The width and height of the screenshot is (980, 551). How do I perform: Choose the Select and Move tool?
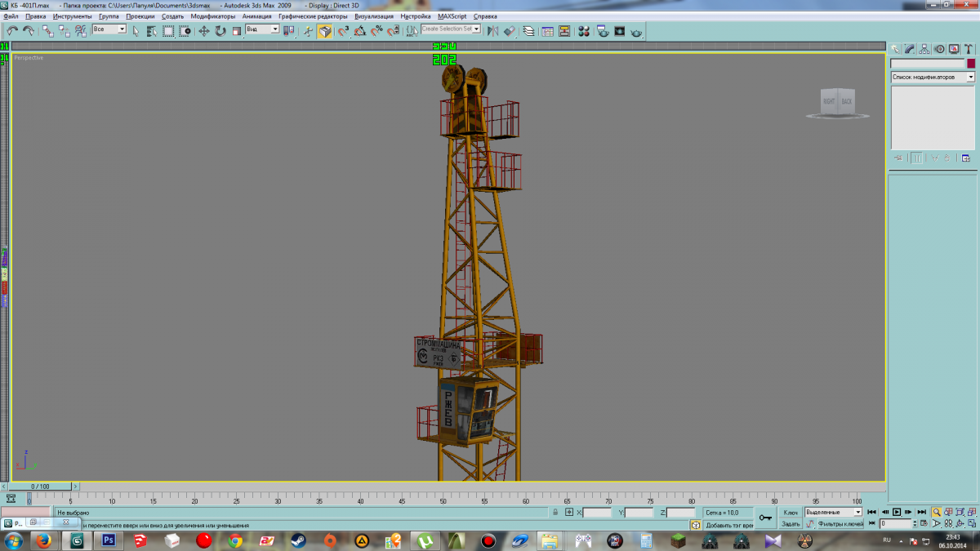click(204, 31)
